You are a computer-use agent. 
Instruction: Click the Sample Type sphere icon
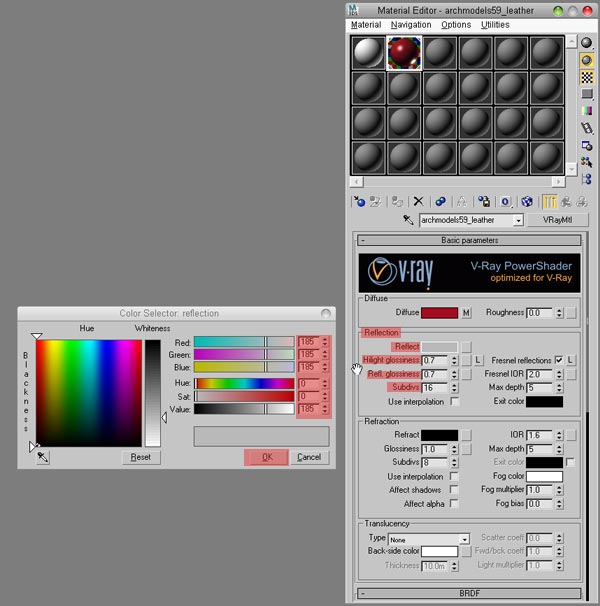[586, 43]
